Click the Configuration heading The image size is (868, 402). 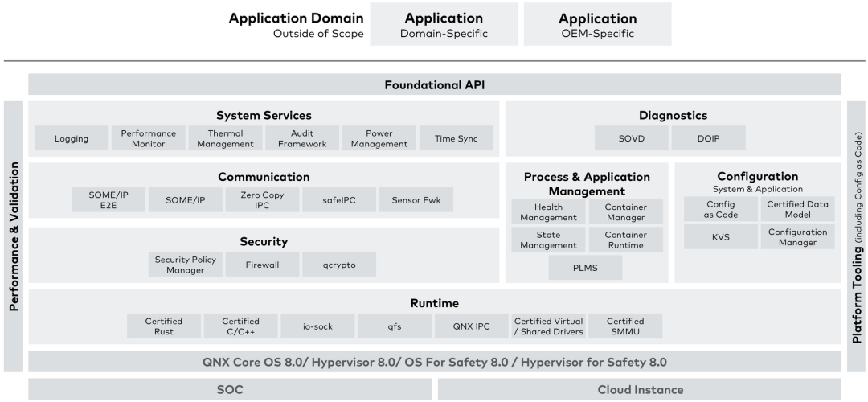point(758,177)
